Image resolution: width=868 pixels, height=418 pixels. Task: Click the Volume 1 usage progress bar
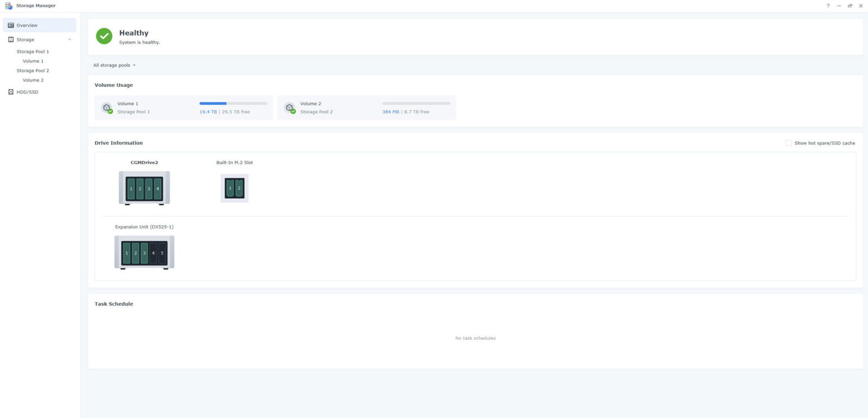coord(233,103)
